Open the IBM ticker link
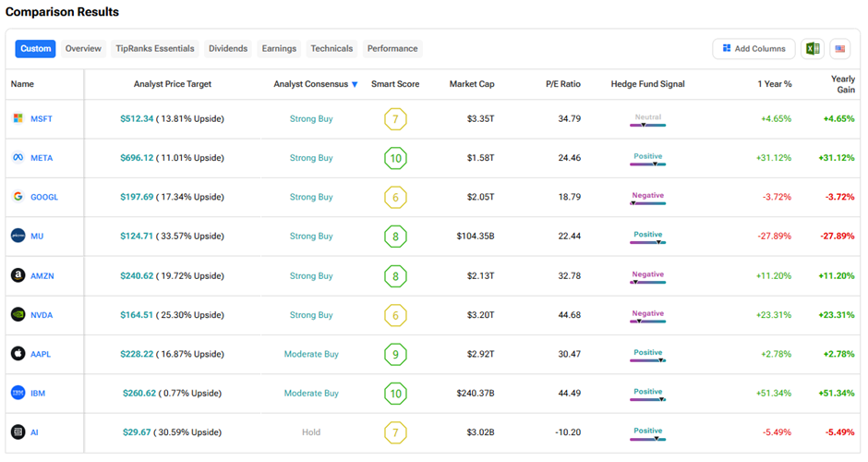The height and width of the screenshot is (462, 868). click(38, 394)
